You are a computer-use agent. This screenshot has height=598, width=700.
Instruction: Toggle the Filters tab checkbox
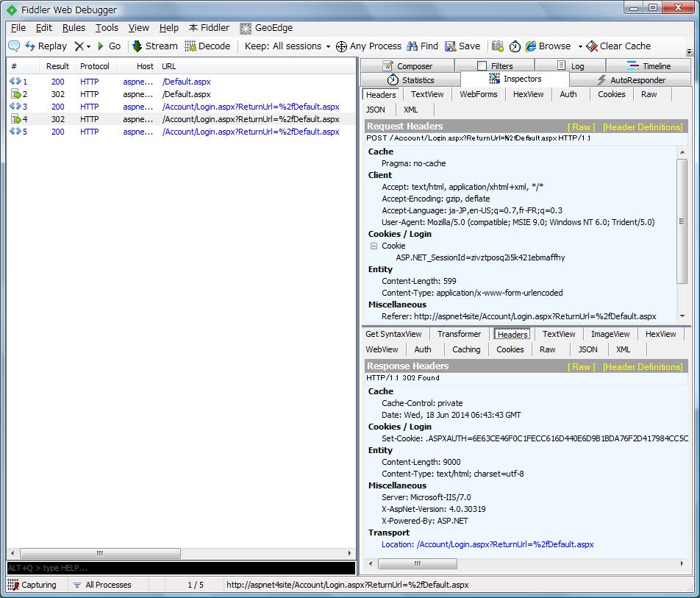482,66
